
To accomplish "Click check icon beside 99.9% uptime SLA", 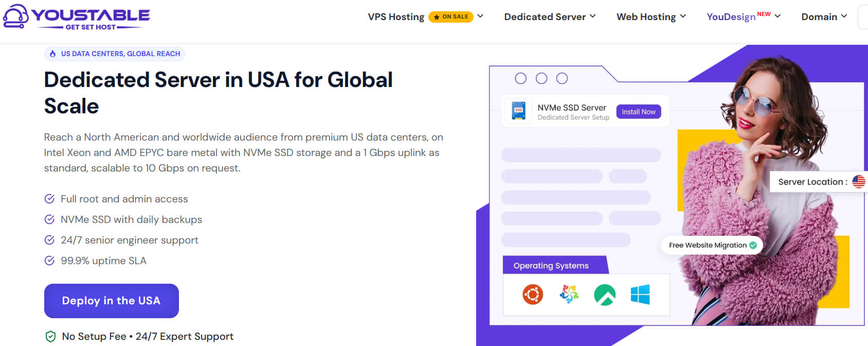I will [49, 261].
